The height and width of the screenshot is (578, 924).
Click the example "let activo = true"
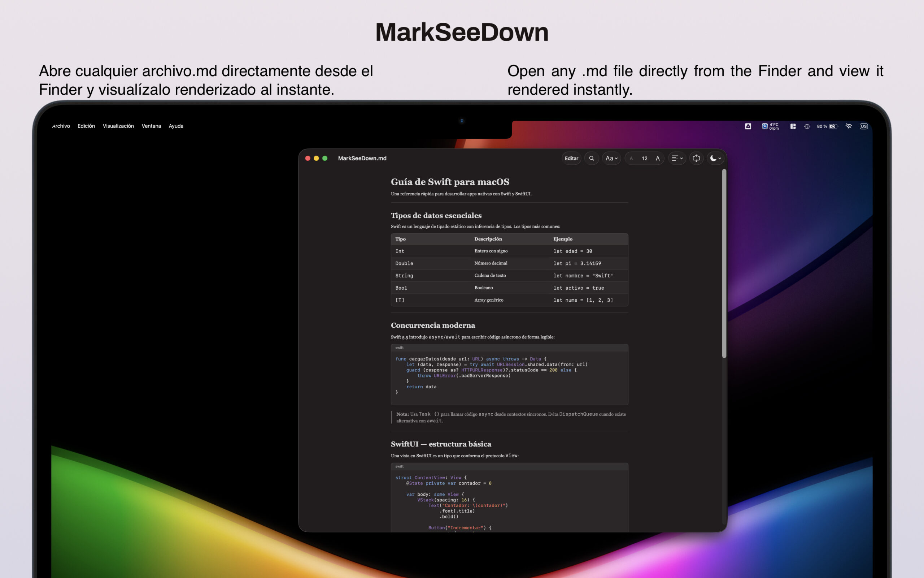579,288
